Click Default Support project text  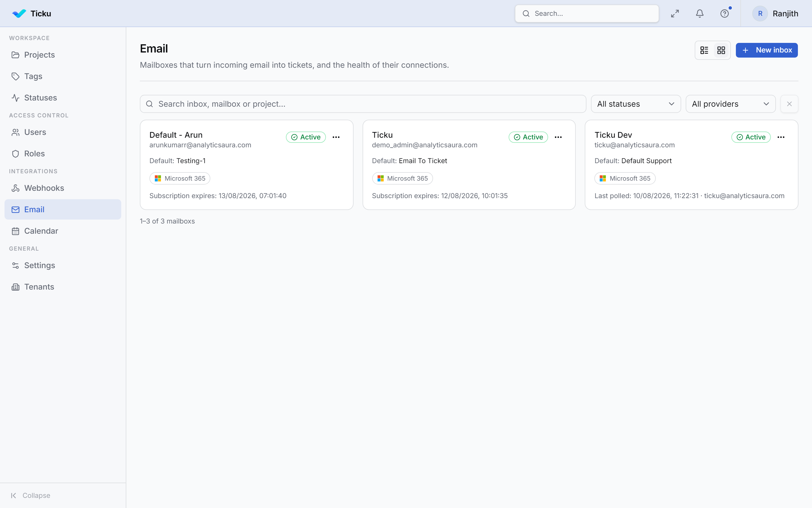[646, 161]
